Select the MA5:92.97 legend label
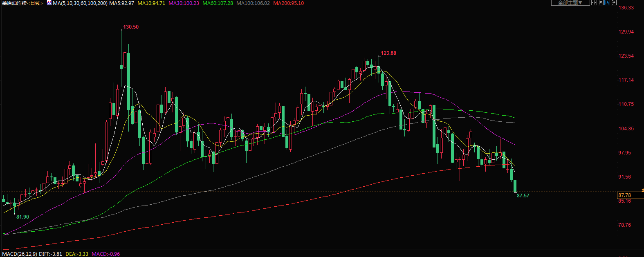 click(121, 3)
